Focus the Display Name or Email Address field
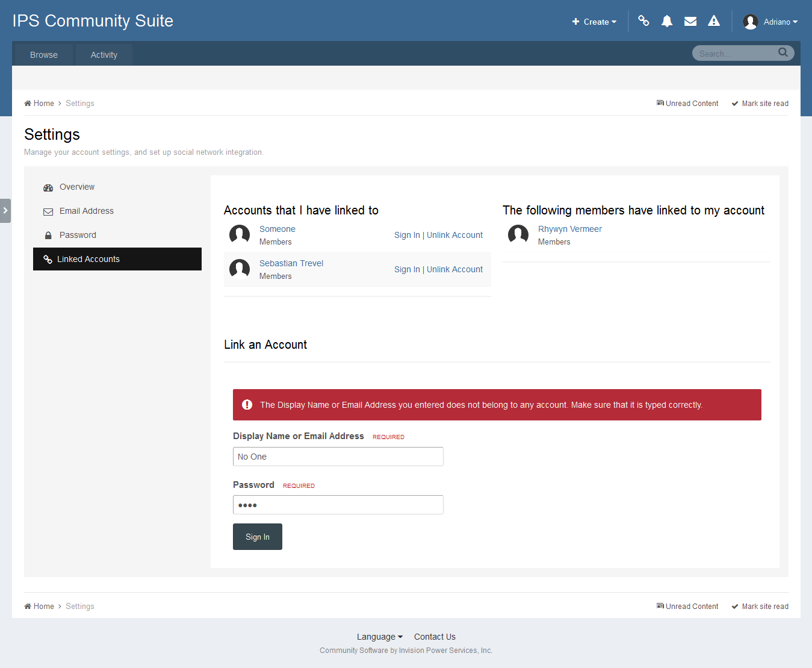The height and width of the screenshot is (668, 812). (x=338, y=457)
